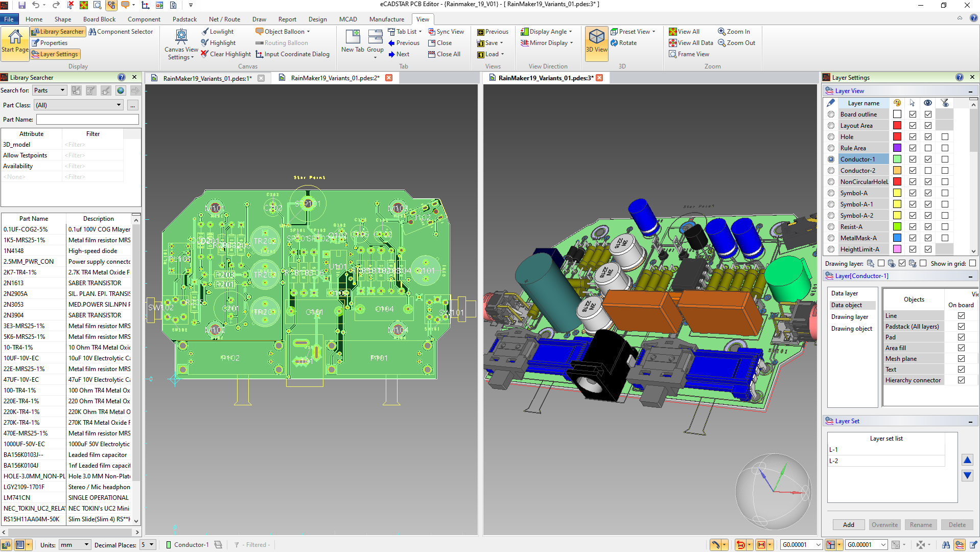Open the Search for Parts dropdown
Viewport: 980px width, 552px height.
[x=50, y=90]
